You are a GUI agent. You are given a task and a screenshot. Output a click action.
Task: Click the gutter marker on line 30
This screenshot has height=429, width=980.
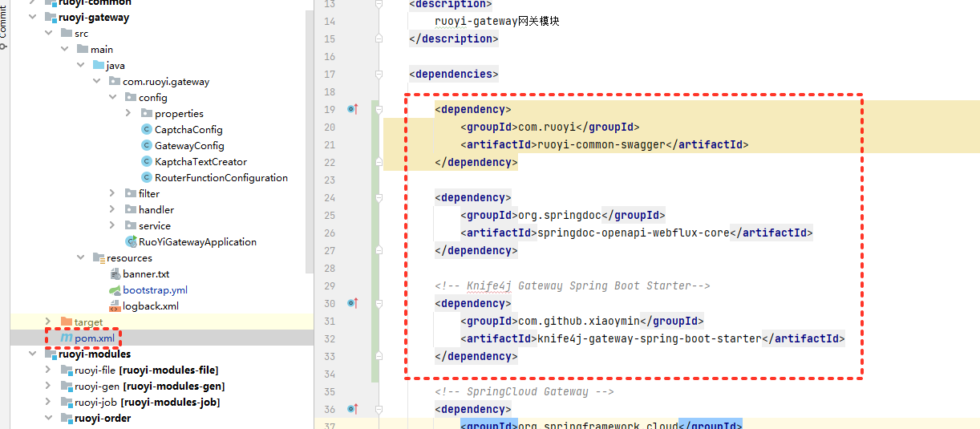(x=352, y=303)
